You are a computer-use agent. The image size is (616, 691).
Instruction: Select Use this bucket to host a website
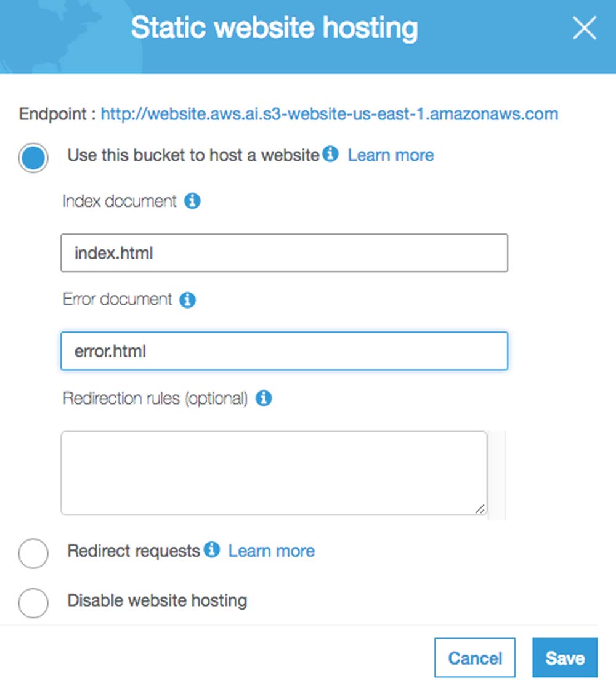coord(33,158)
